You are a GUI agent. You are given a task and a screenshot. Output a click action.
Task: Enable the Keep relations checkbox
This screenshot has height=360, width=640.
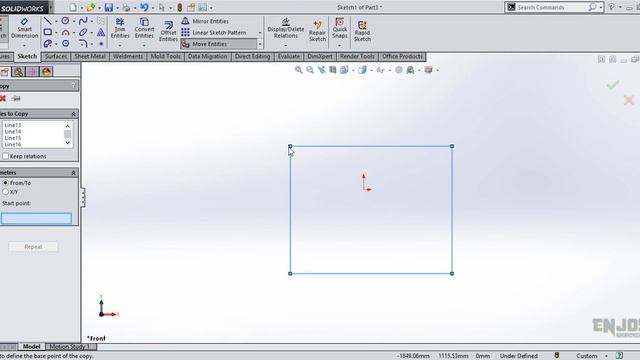[x=5, y=156]
